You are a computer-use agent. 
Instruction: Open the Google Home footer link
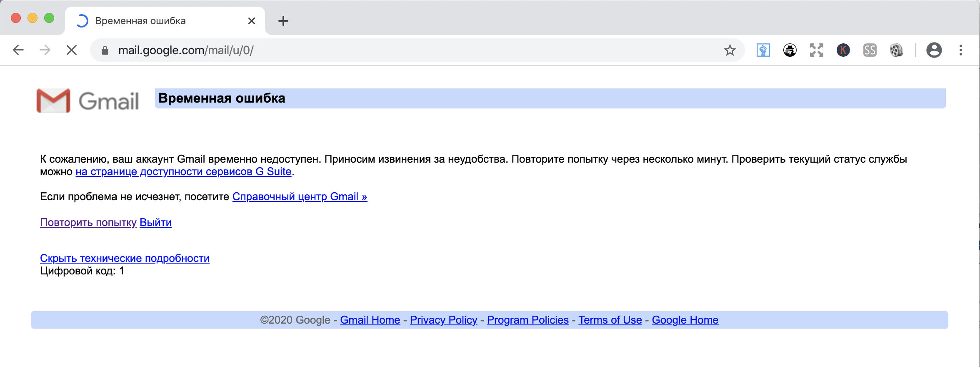tap(685, 320)
